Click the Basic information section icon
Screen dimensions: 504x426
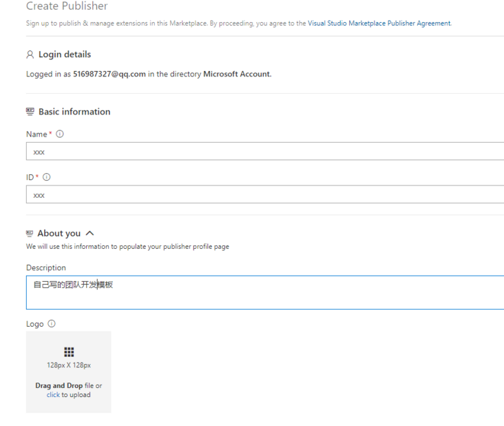[x=30, y=112]
